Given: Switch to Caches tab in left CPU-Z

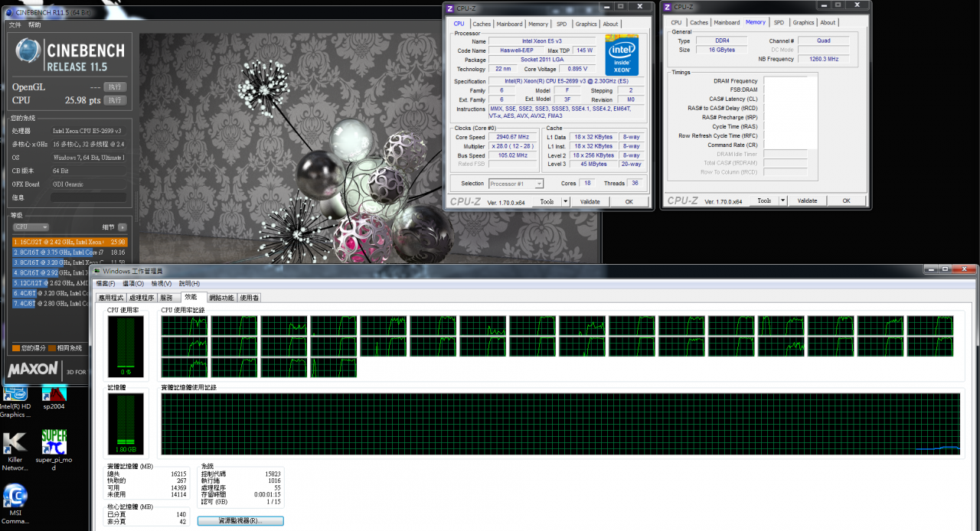Looking at the screenshot, I should tap(482, 24).
